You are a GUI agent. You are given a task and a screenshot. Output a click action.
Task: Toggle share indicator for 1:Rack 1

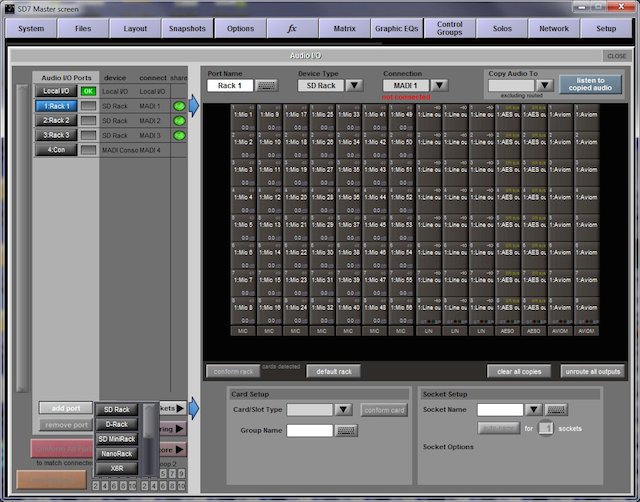pos(179,106)
